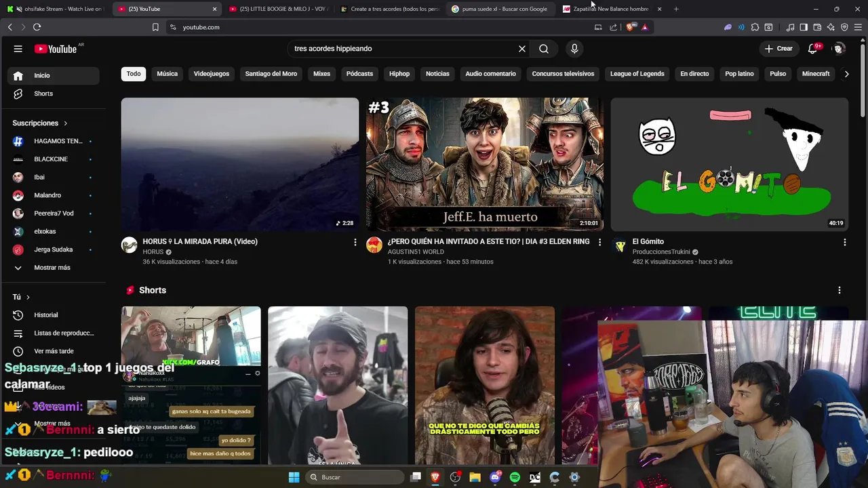Screen dimensions: 868x488
Task: Open the media playlist music note icon
Action: pyautogui.click(x=790, y=27)
